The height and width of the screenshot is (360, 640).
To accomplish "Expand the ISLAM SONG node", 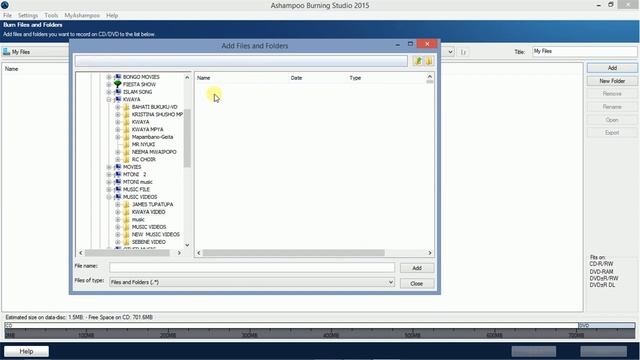I will pos(109,92).
